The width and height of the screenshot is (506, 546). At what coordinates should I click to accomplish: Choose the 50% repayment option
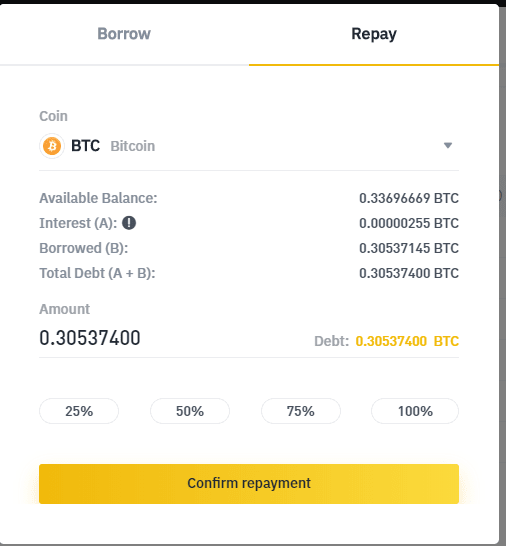pyautogui.click(x=190, y=411)
